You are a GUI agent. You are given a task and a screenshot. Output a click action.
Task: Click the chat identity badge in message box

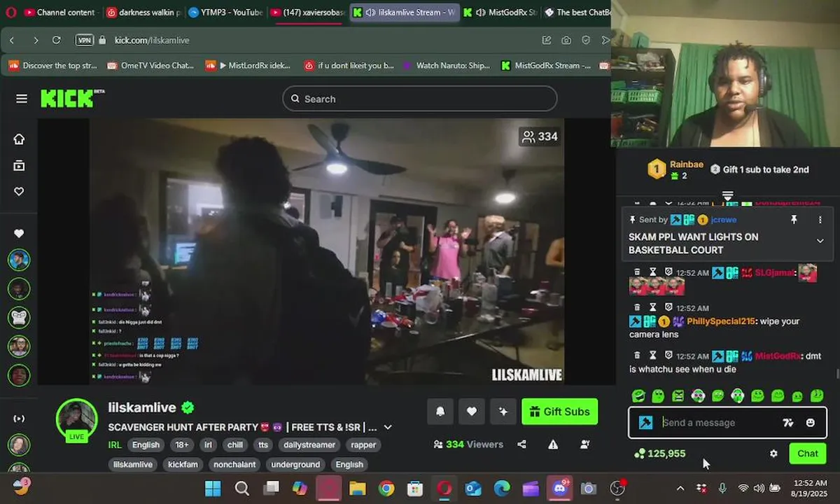click(x=645, y=423)
